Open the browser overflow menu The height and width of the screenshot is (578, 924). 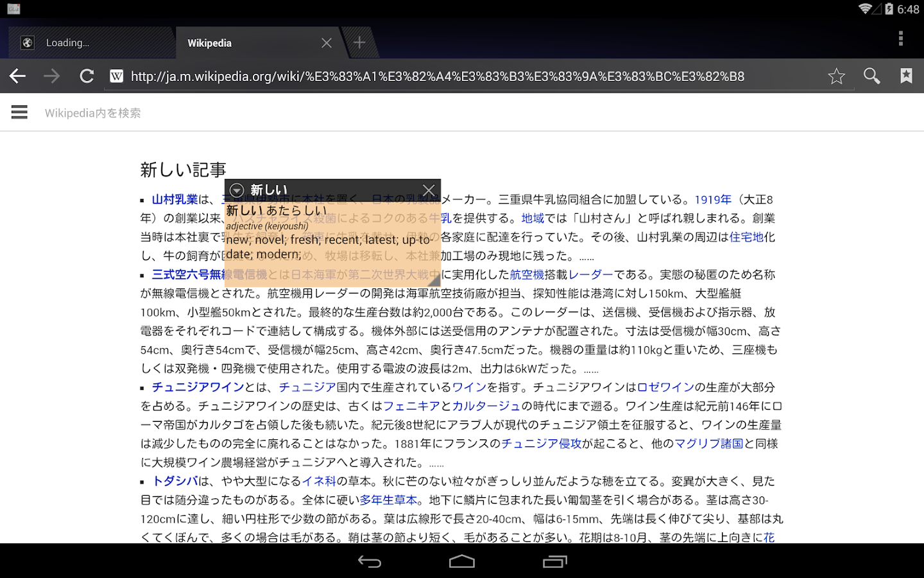900,39
